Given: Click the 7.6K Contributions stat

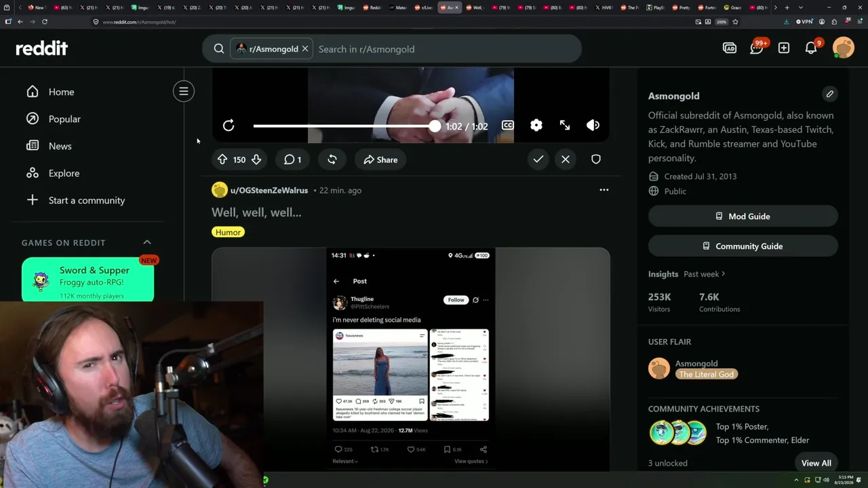Looking at the screenshot, I should 719,302.
